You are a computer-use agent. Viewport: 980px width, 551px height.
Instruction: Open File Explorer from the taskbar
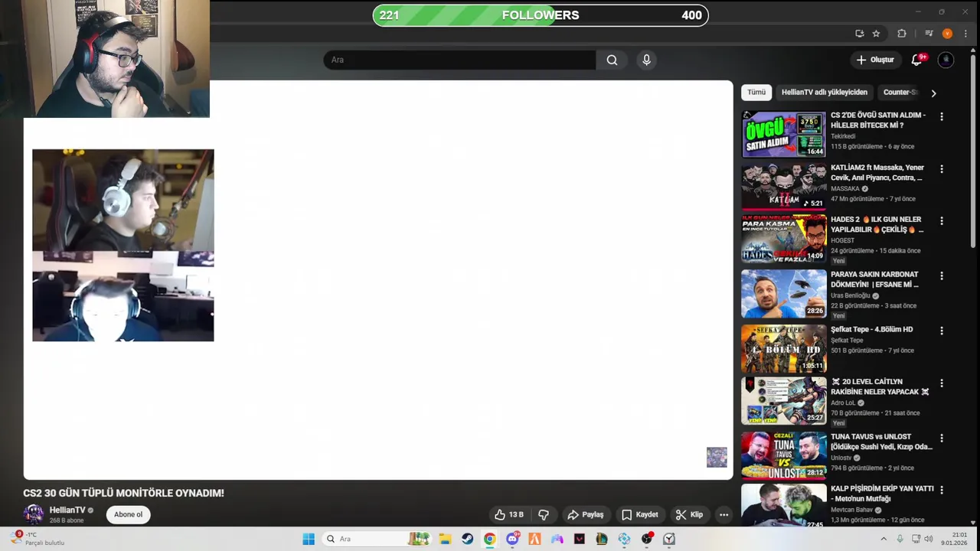click(x=445, y=539)
